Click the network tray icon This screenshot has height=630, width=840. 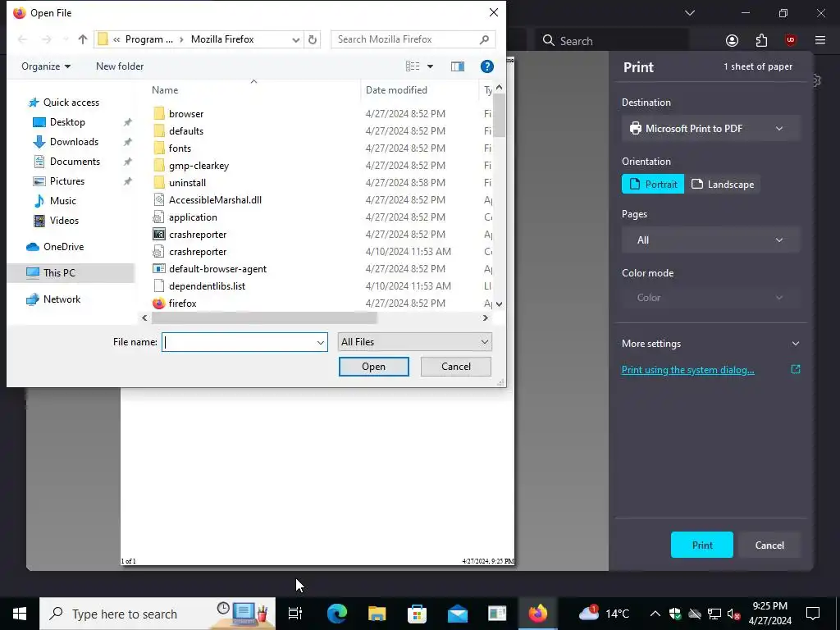[714, 614]
